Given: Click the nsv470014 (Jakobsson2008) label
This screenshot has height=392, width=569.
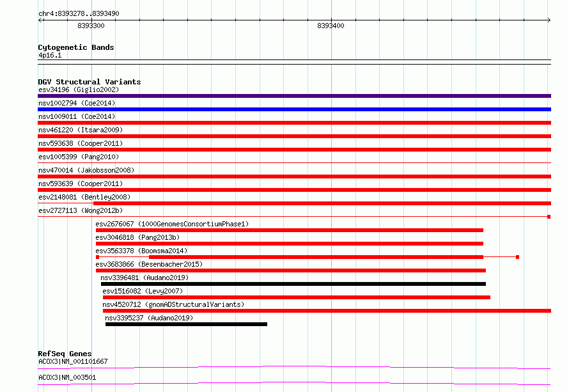Looking at the screenshot, I should 86,170.
